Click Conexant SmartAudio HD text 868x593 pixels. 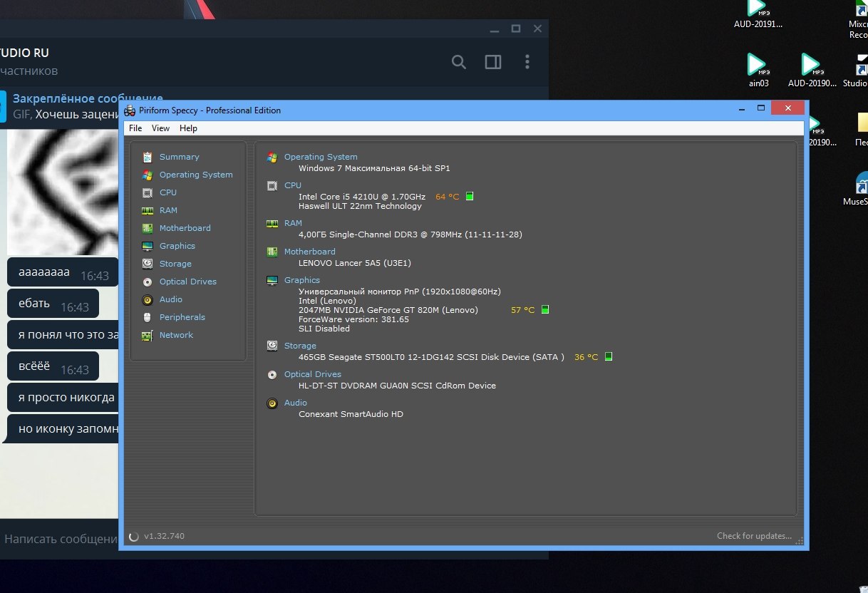coord(351,414)
